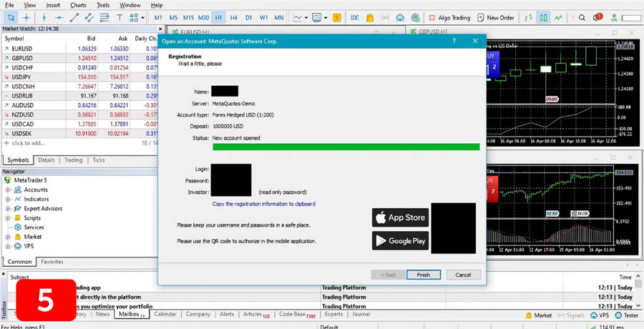This screenshot has width=644, height=329.
Task: Choose the trendline drawing tool
Action: pos(74,18)
